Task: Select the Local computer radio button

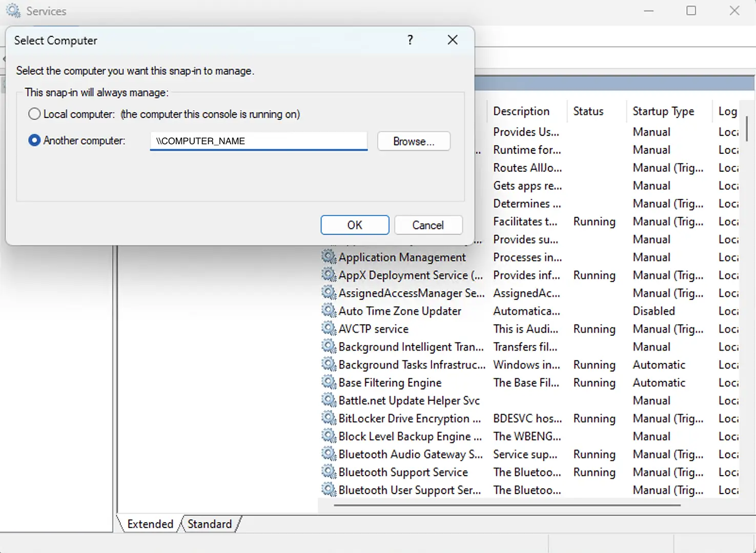Action: [34, 114]
